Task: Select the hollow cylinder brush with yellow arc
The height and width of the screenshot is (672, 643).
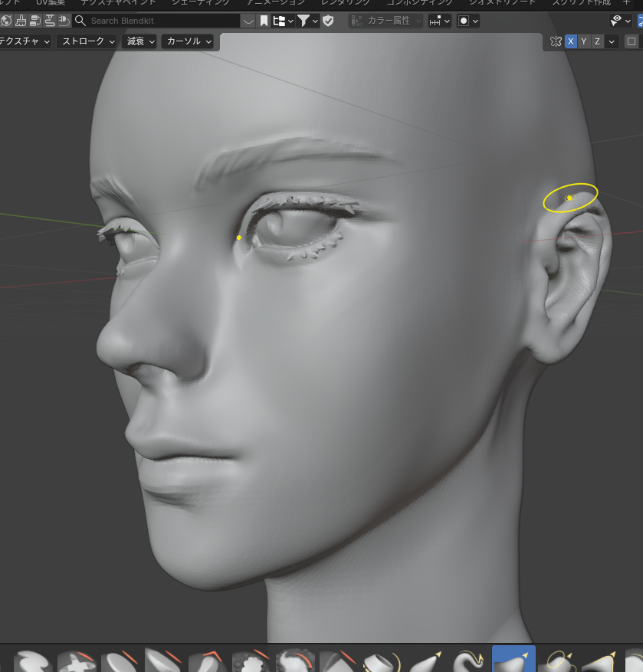Action: tap(382, 661)
